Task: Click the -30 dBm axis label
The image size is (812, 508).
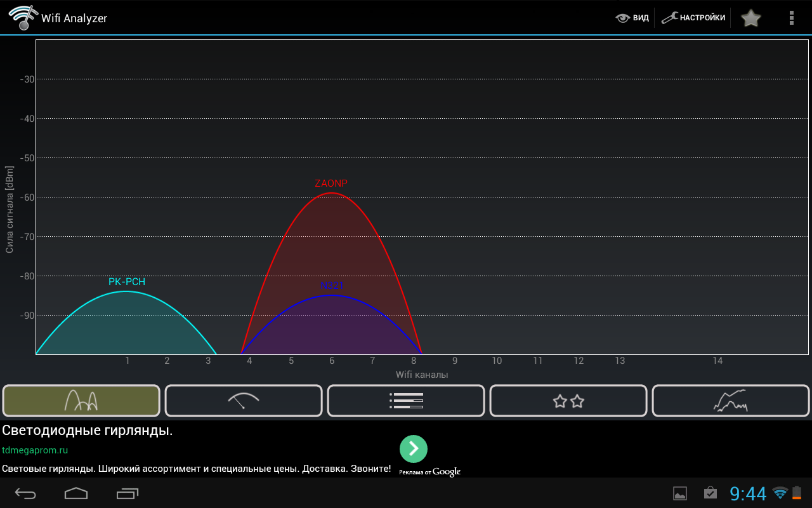Action: [x=26, y=79]
